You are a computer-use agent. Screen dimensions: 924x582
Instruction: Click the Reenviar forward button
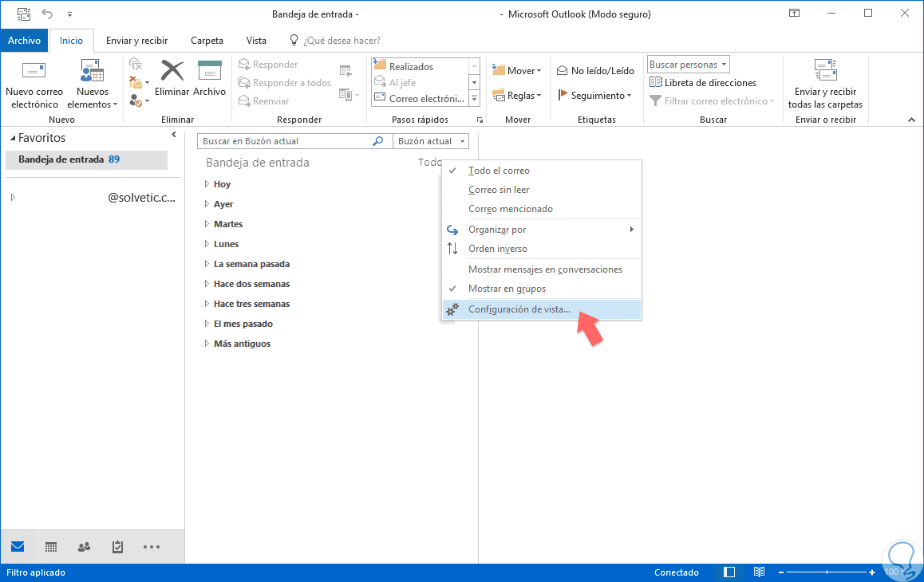point(263,100)
